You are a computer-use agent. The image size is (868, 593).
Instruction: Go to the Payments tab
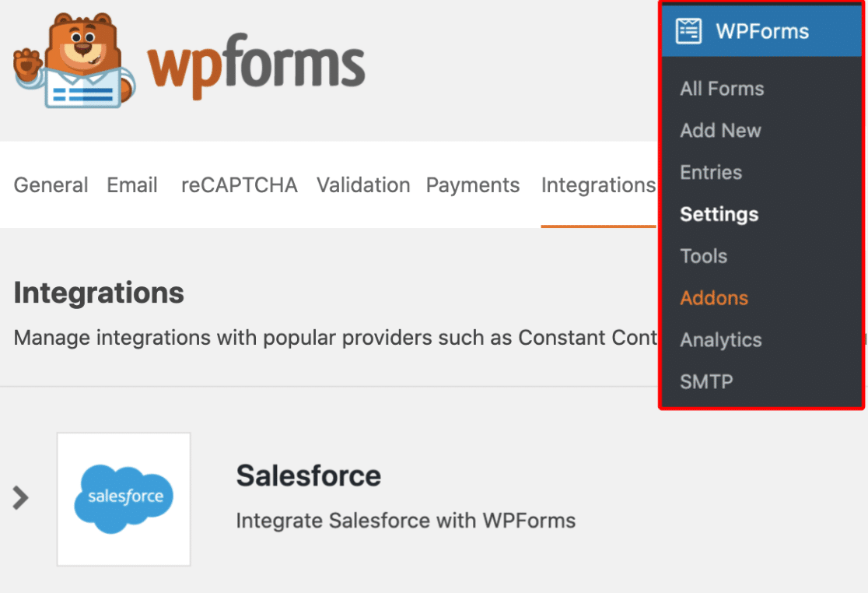473,185
